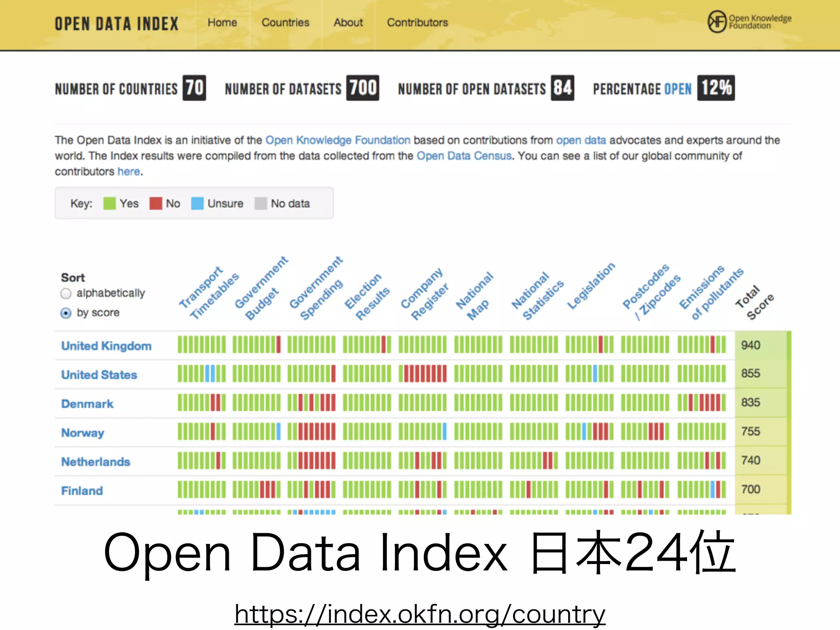
Task: Select sort by score radio button
Action: pos(66,313)
